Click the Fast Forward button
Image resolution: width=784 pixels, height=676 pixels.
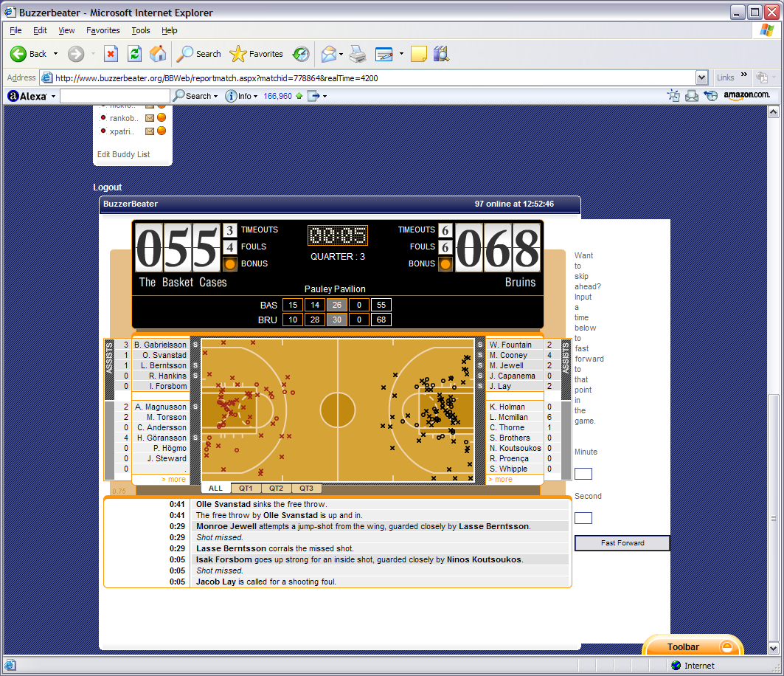pos(622,543)
